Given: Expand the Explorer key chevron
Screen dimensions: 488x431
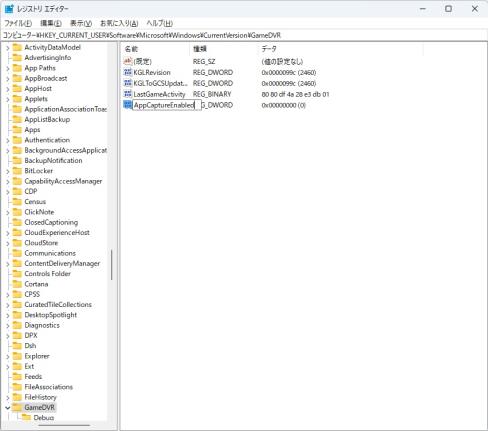Looking at the screenshot, I should tap(8, 356).
